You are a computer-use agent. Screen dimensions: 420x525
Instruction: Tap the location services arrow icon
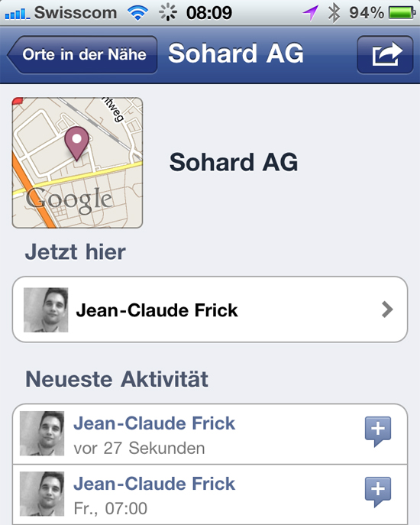point(310,14)
